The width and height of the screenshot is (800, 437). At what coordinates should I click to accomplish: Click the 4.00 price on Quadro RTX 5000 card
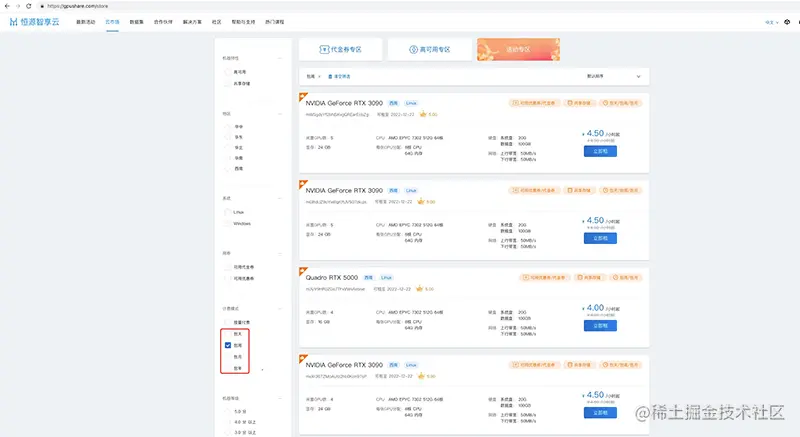point(595,308)
